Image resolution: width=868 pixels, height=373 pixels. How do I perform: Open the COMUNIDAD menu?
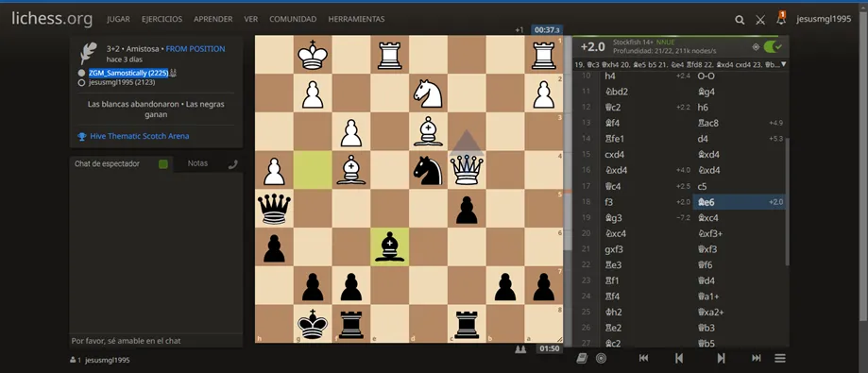(x=293, y=19)
